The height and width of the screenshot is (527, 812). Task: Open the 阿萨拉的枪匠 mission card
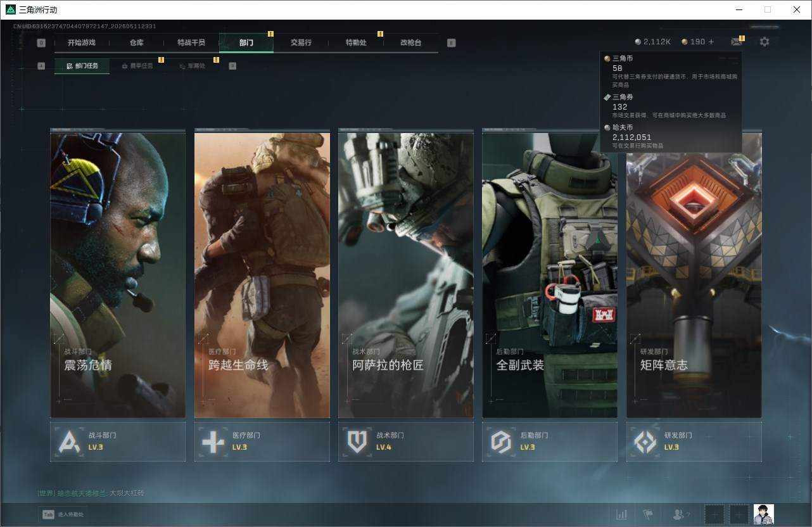point(406,274)
